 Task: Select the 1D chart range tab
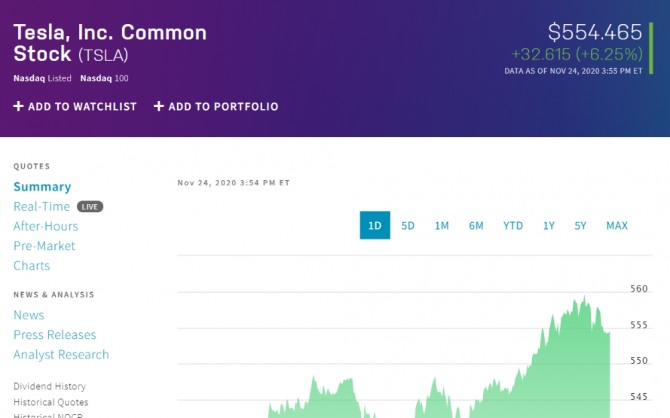375,226
